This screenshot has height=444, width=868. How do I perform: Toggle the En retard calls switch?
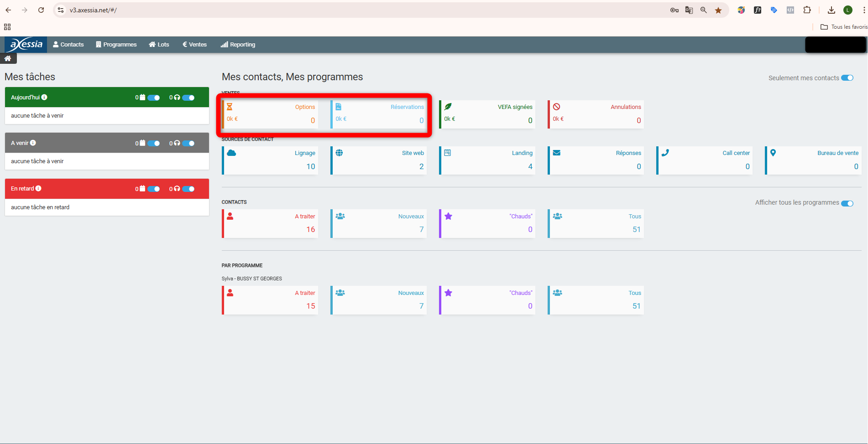[188, 189]
